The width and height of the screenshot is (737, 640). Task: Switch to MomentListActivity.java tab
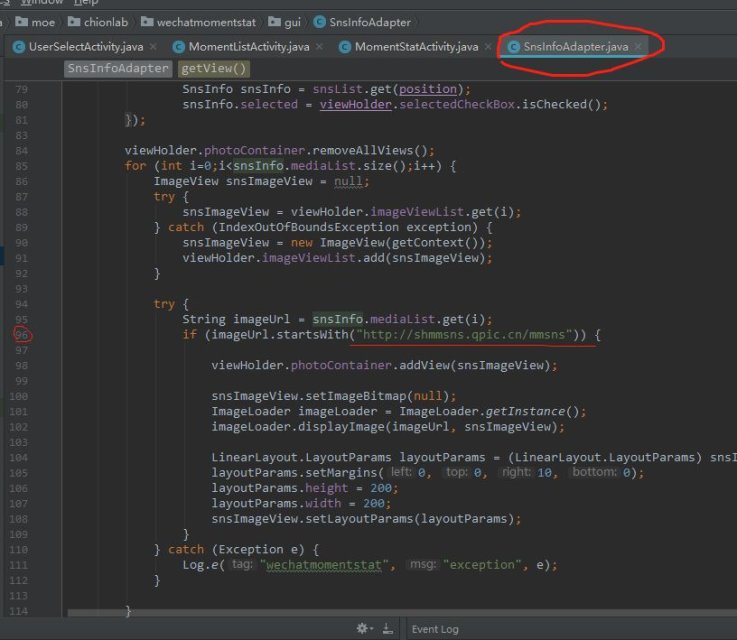click(241, 47)
